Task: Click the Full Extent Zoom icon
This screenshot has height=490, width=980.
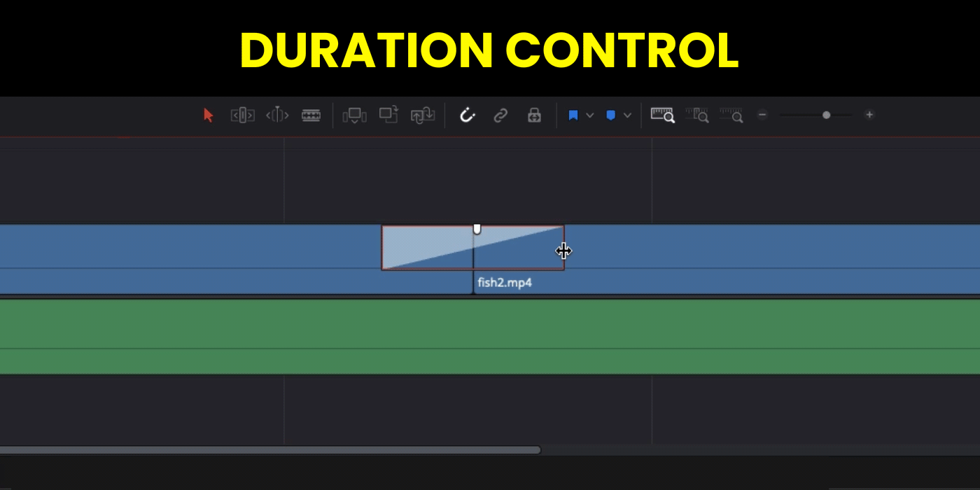Action: pyautogui.click(x=662, y=115)
